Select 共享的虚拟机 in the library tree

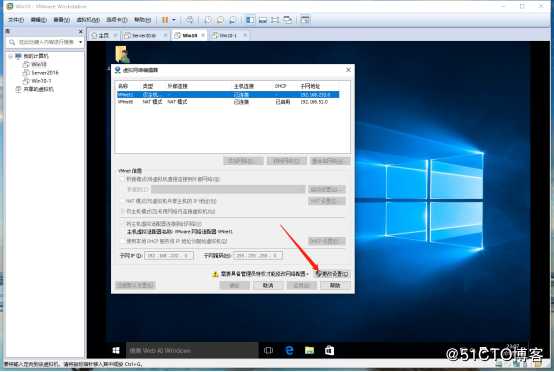[38, 89]
